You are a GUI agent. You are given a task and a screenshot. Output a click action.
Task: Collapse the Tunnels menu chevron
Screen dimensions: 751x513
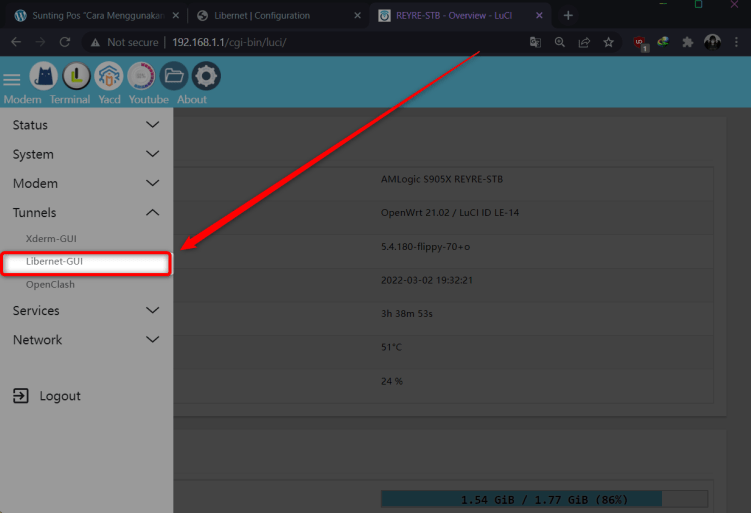(x=152, y=212)
